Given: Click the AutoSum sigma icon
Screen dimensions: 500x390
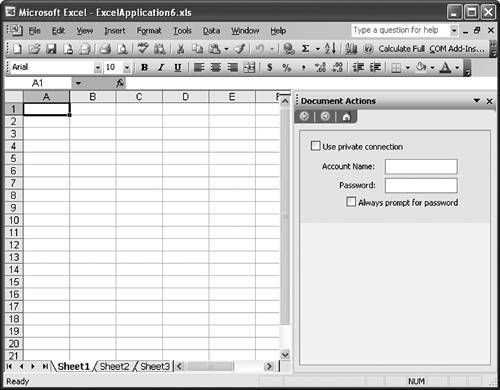Looking at the screenshot, I should 305,49.
